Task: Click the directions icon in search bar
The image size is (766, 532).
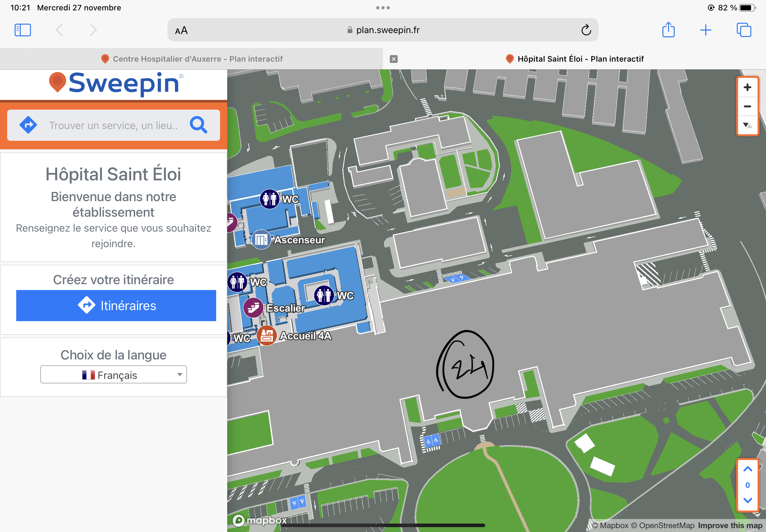Action: 28,125
